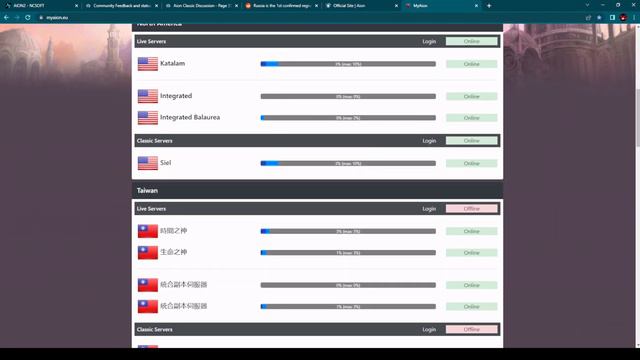Close the Aion Classic Discussion tab
Screen dimensions: 640x360
tap(236, 6)
